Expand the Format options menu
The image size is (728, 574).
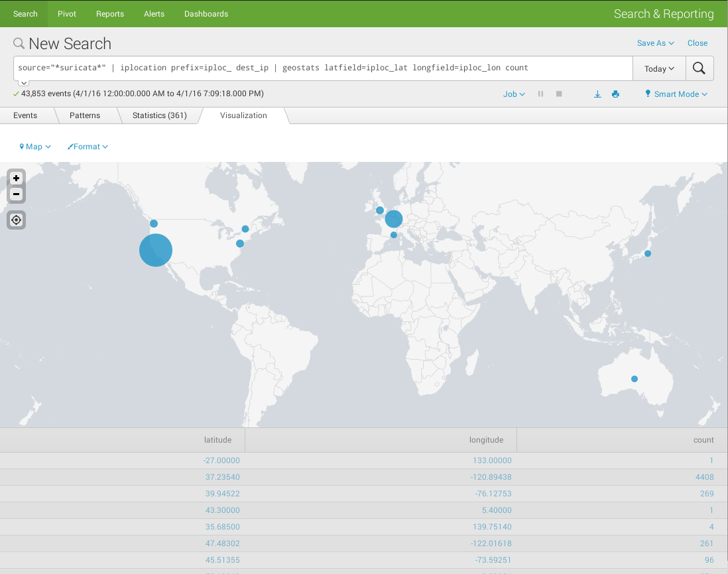[x=88, y=147]
